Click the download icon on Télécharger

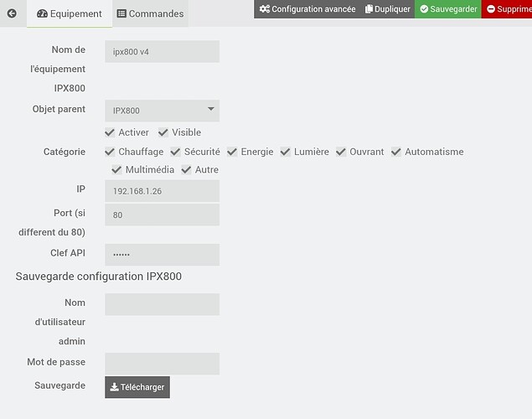pos(114,387)
